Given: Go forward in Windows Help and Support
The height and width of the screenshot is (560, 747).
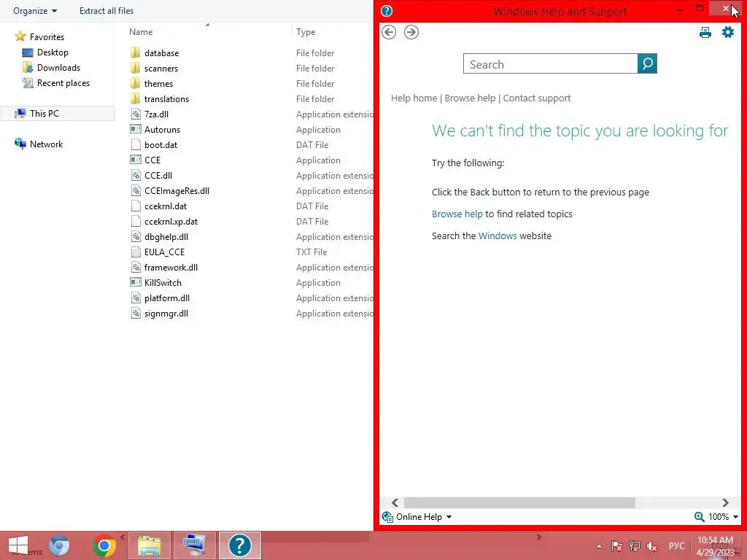Looking at the screenshot, I should click(x=411, y=32).
